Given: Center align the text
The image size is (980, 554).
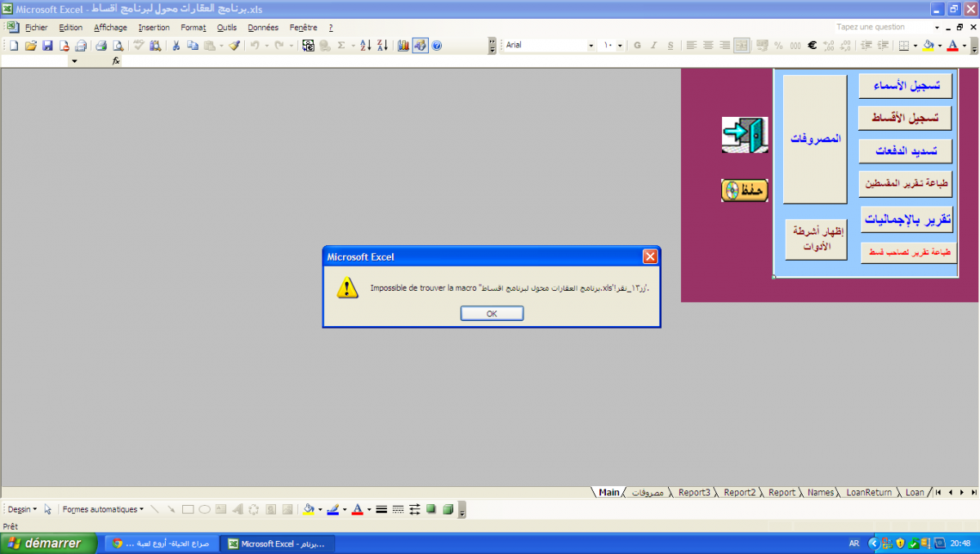Looking at the screenshot, I should 708,46.
